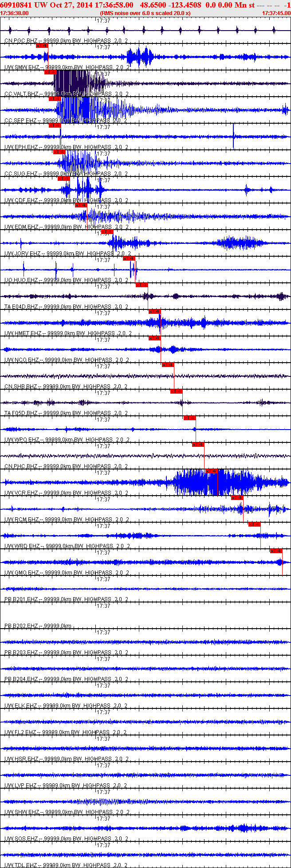Click red pick marker on UW.HMET.EHZ trace
291x868 pixels.
[154, 311]
